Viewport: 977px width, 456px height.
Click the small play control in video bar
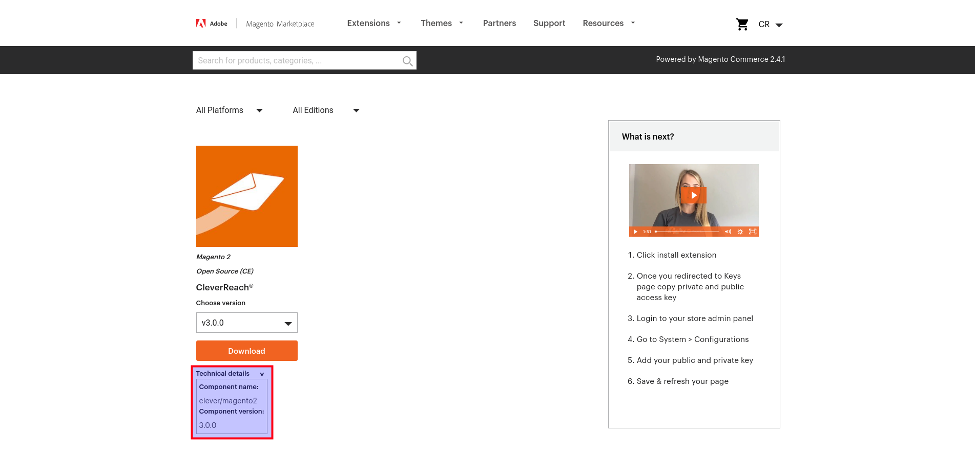(x=635, y=231)
